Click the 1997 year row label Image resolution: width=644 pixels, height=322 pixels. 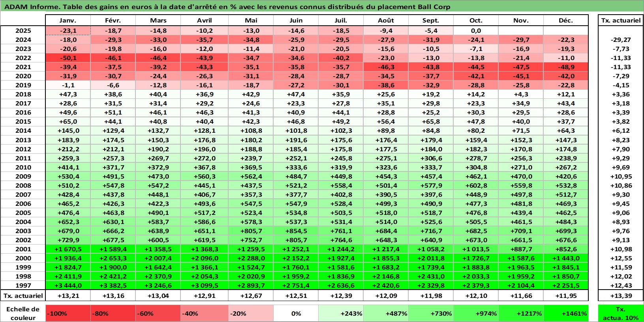click(23, 285)
